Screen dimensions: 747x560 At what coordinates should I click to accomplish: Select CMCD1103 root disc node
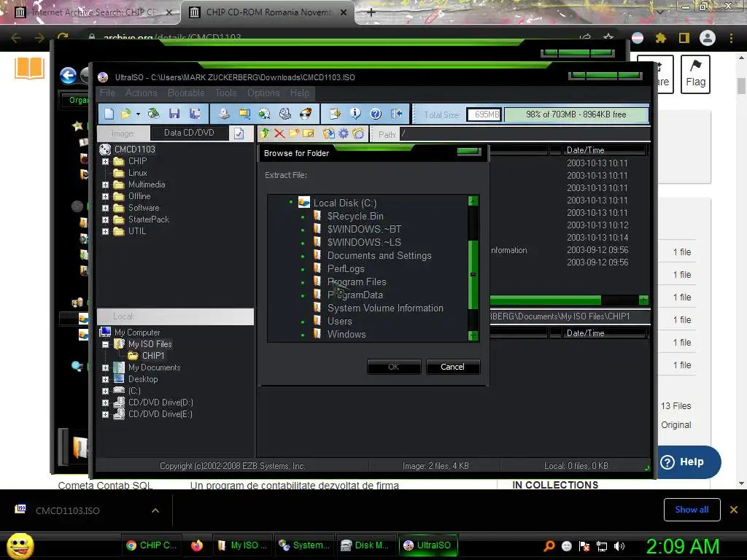pyautogui.click(x=134, y=149)
